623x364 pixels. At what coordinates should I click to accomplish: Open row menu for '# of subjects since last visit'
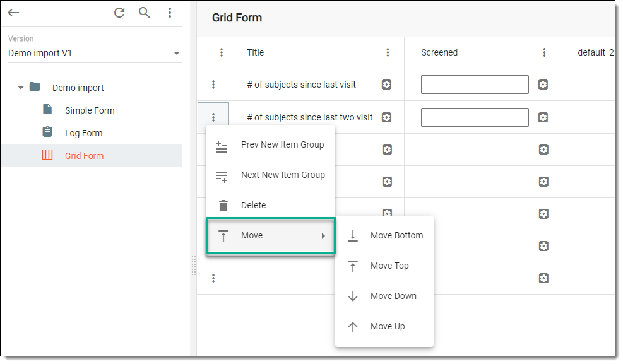(213, 85)
